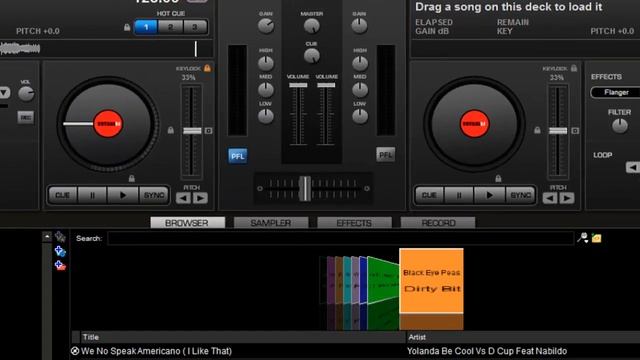
Task: Pause the right deck
Action: tap(459, 195)
